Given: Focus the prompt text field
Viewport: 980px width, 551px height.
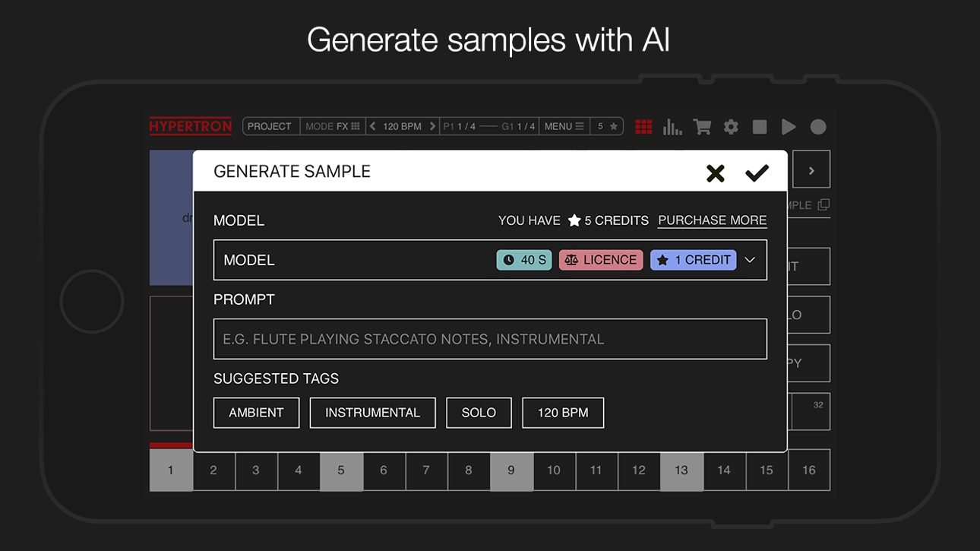Looking at the screenshot, I should 490,339.
